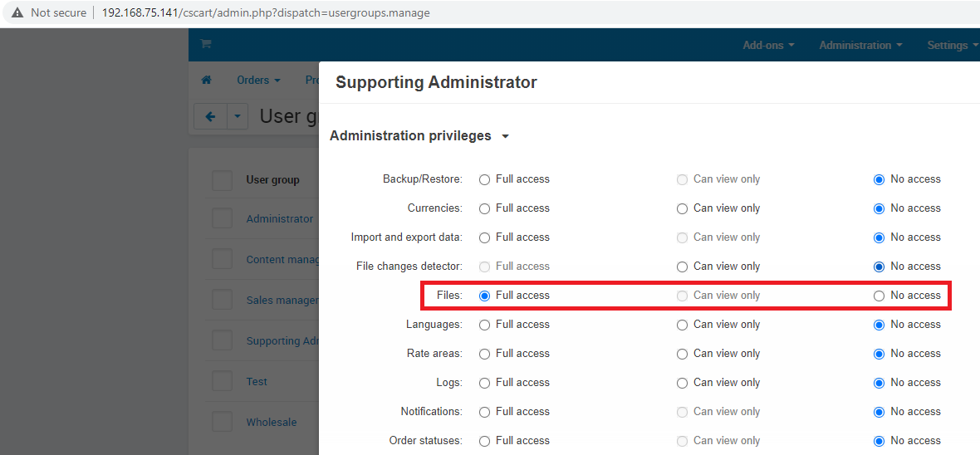Viewport: 980px width, 455px height.
Task: Select No access for Files
Action: click(x=879, y=296)
